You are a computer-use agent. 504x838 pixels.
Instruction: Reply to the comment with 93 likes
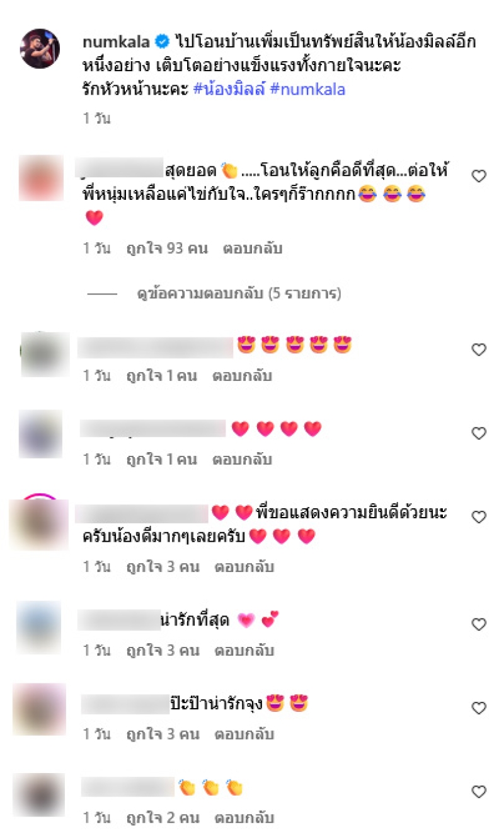tap(252, 248)
